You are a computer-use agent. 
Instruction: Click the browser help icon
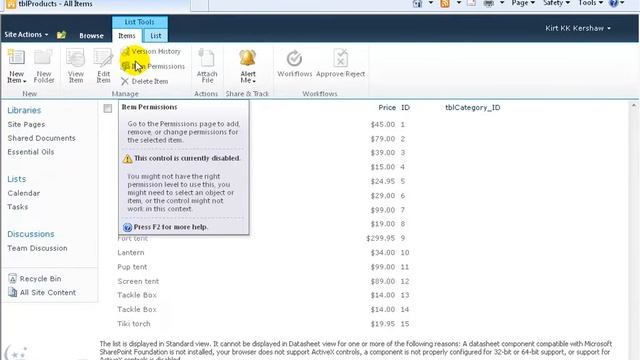613,3
